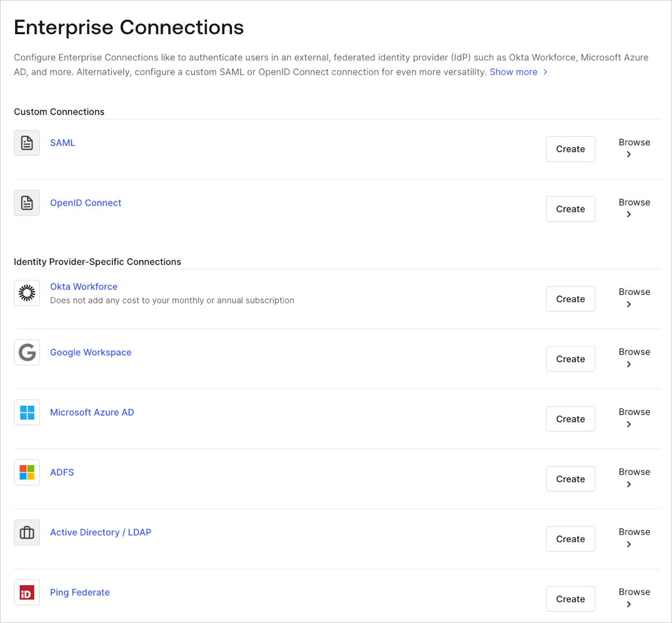Click the OpenID Connect document icon

tap(27, 203)
